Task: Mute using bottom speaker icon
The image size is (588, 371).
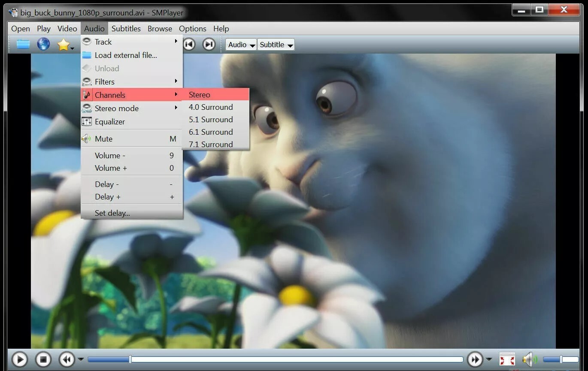Action: click(529, 359)
